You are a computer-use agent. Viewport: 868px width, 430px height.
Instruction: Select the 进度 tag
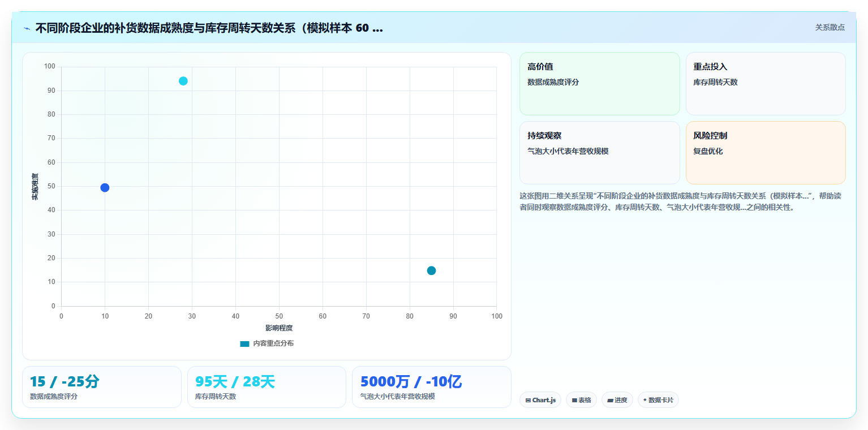[x=617, y=400]
